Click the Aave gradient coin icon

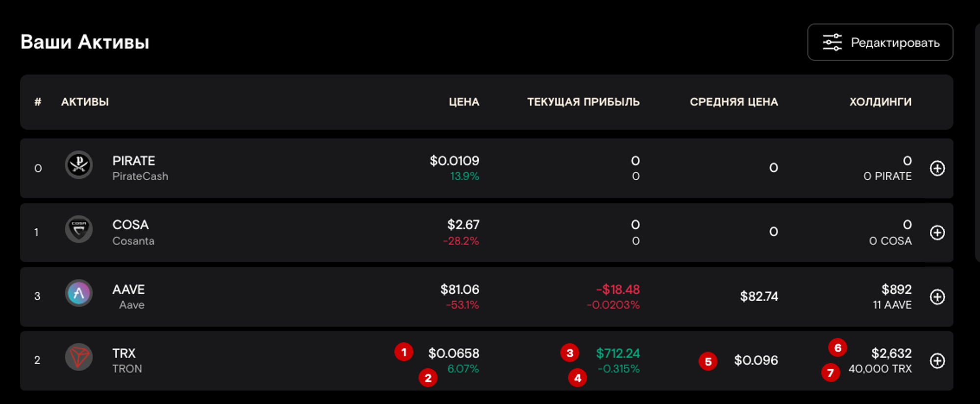(79, 293)
